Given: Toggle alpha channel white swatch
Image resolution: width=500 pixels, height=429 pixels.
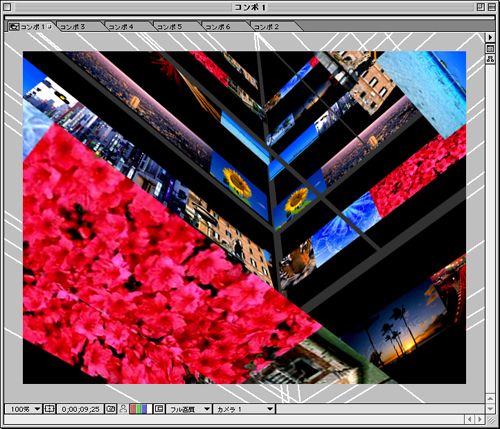Looking at the screenshot, I should [149, 409].
